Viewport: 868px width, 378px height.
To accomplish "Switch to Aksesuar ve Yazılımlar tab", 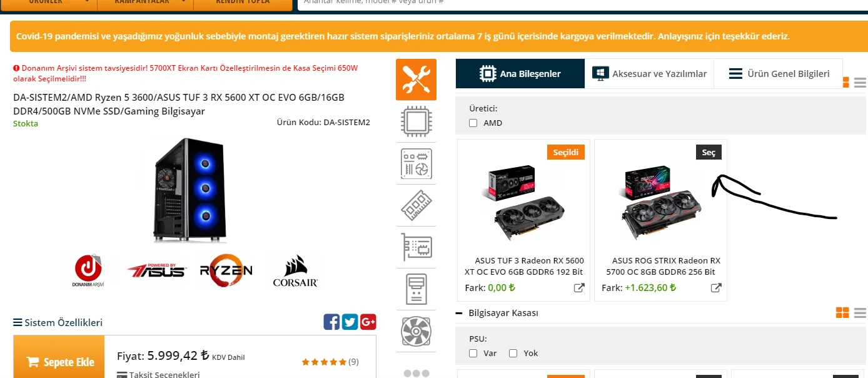I will pos(649,74).
